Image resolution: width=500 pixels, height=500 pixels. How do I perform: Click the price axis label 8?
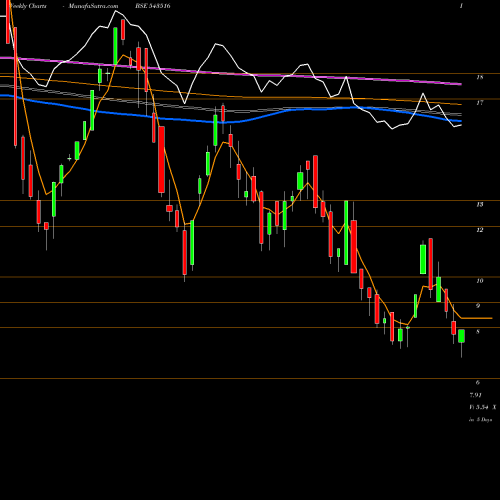click(x=478, y=332)
